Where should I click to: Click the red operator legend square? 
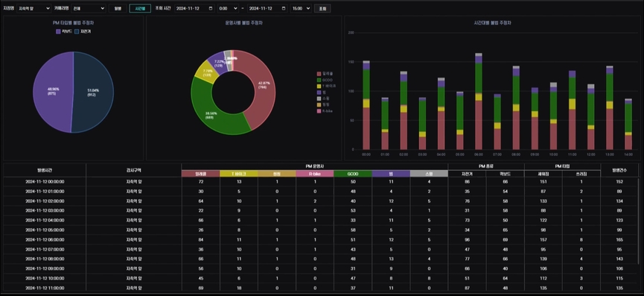coord(319,74)
